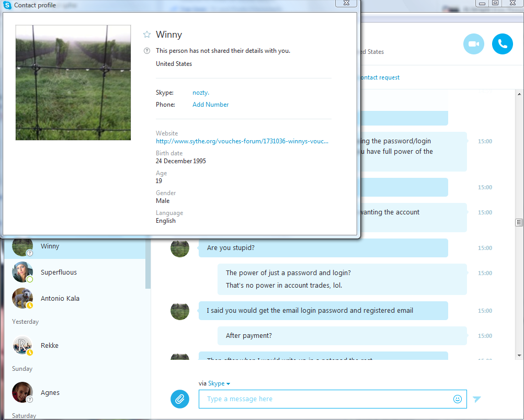
Task: Click United States location in profile
Action: (x=174, y=64)
